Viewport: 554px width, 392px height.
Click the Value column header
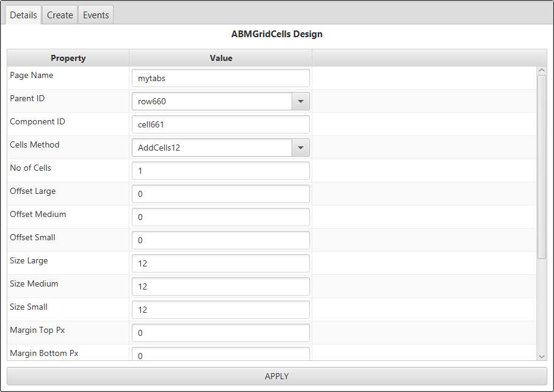coord(221,58)
